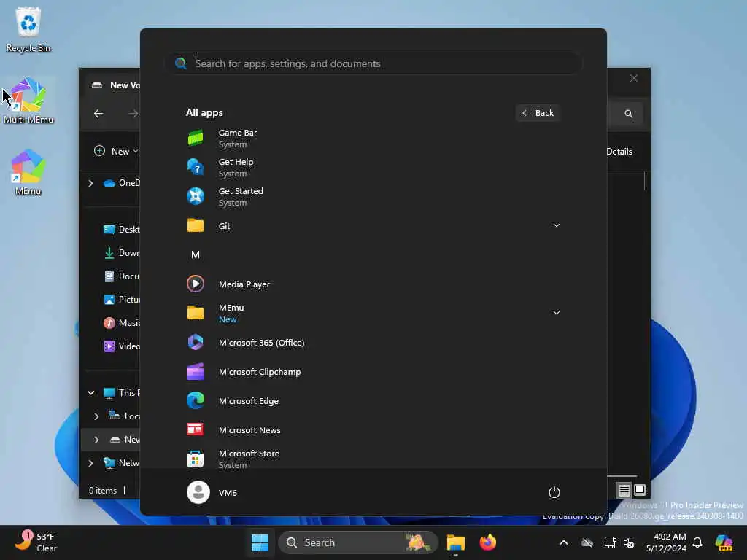The image size is (747, 560).
Task: Click the Windows Start button on taskbar
Action: tap(260, 542)
